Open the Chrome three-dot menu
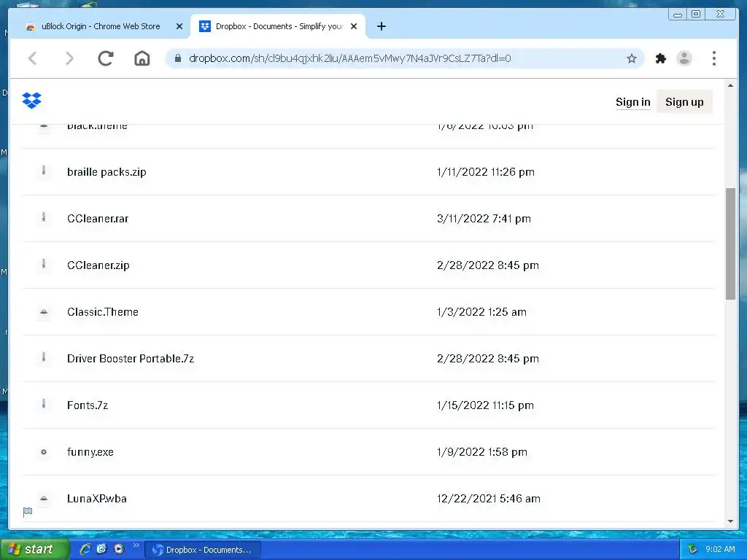 [x=713, y=58]
